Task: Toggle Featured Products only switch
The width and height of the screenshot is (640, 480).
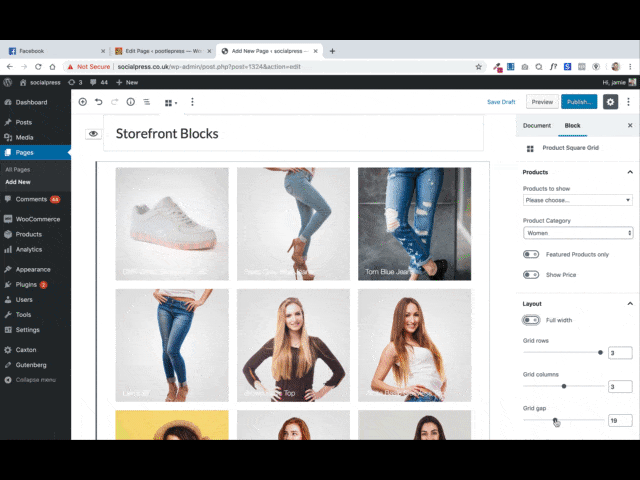Action: pos(531,254)
